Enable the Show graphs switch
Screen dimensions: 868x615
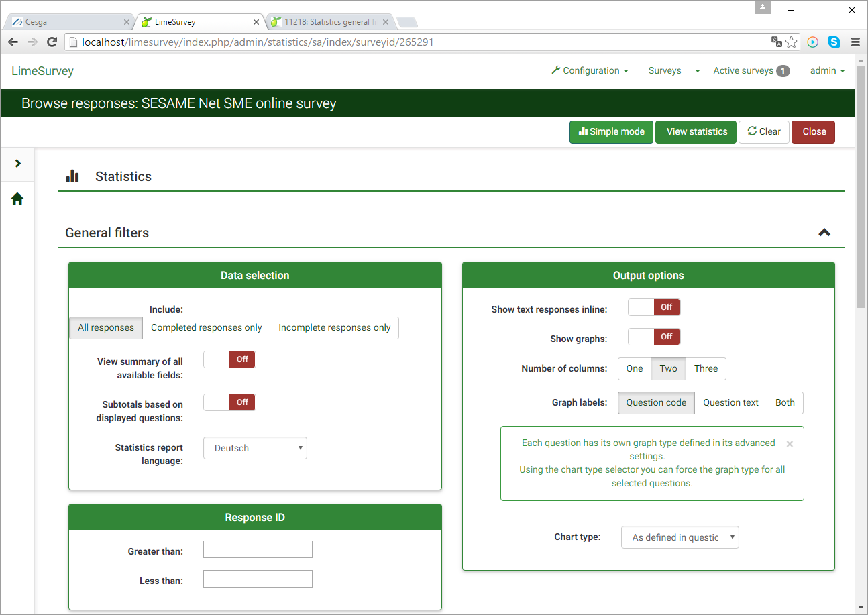pyautogui.click(x=654, y=337)
